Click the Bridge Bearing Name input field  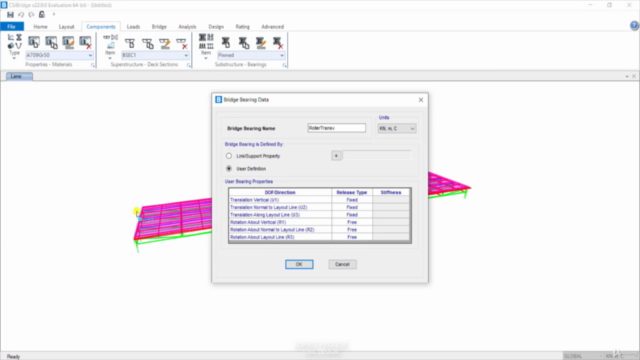coord(337,128)
